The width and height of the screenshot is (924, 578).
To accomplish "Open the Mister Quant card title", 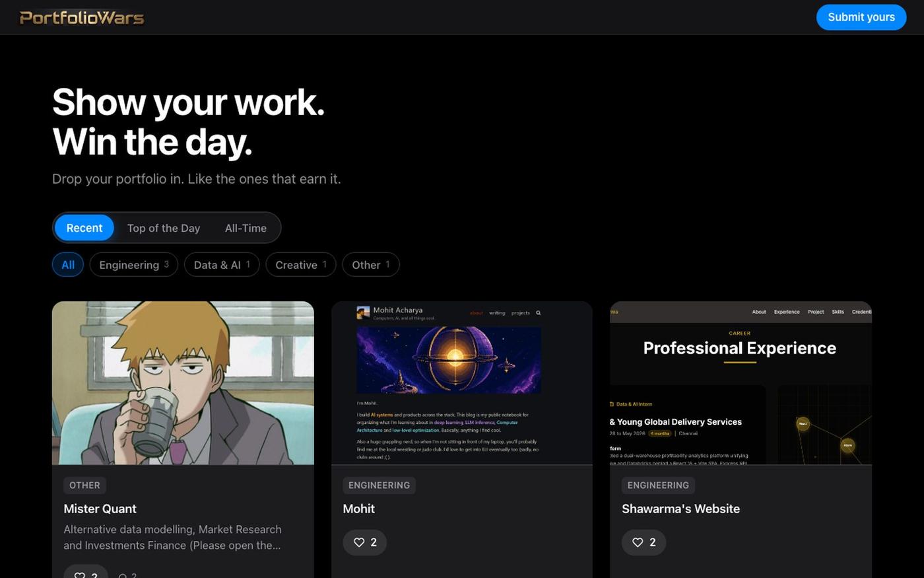I will point(100,509).
